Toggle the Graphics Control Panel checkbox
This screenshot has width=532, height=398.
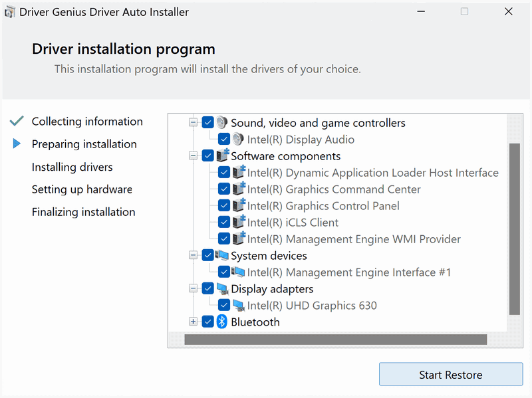pos(224,205)
